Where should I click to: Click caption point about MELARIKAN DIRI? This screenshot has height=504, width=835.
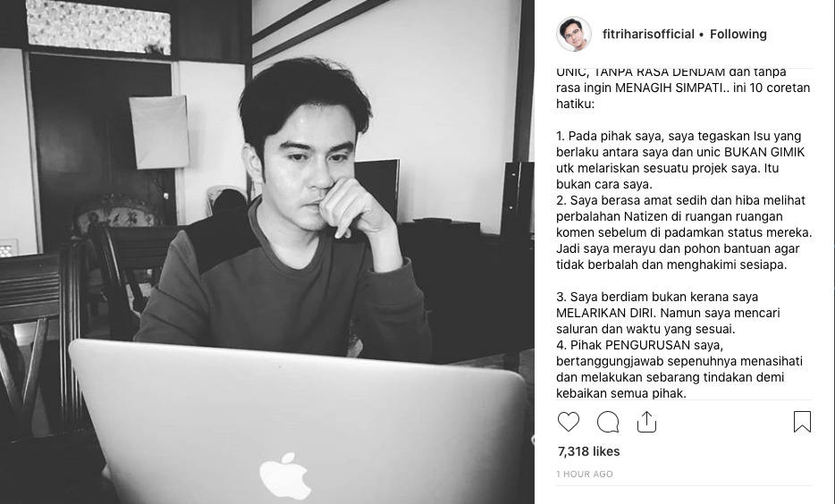coord(668,313)
